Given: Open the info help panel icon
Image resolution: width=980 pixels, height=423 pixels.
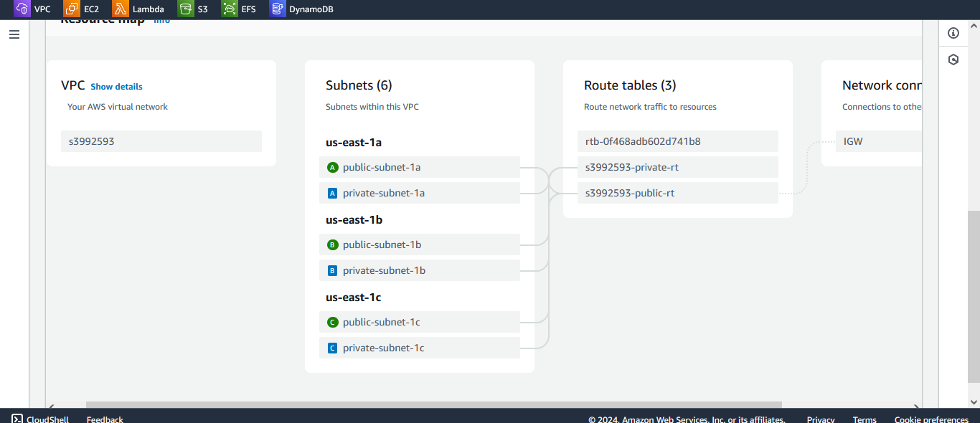Looking at the screenshot, I should pos(953,33).
